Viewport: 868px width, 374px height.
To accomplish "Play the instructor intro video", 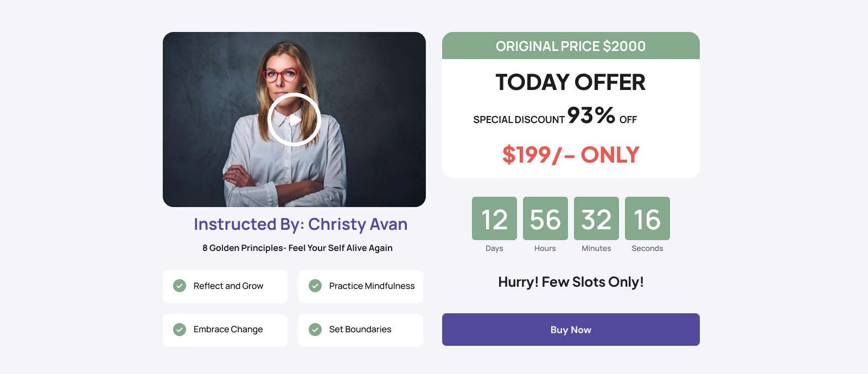I will click(x=294, y=119).
